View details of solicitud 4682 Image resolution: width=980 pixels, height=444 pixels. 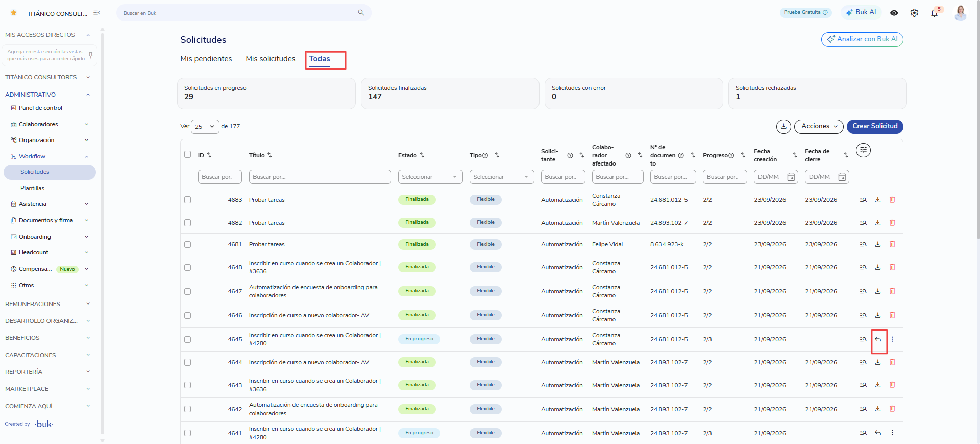coord(863,223)
